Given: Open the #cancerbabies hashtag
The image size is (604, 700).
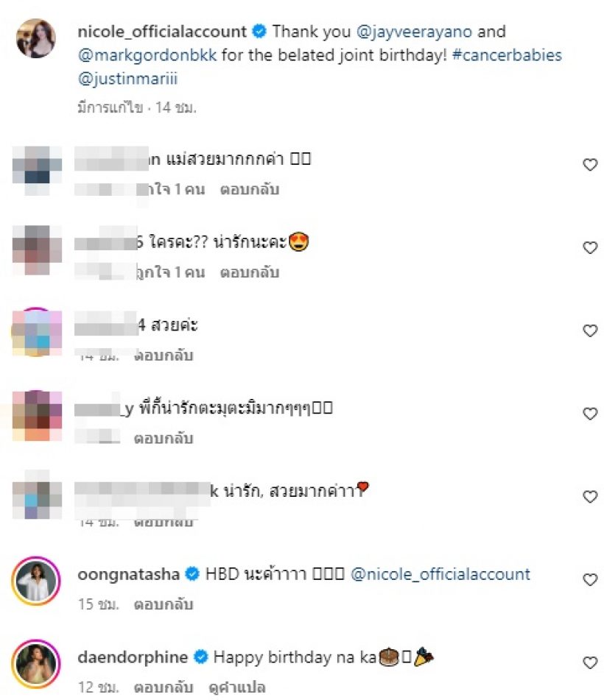Looking at the screenshot, I should [x=507, y=55].
